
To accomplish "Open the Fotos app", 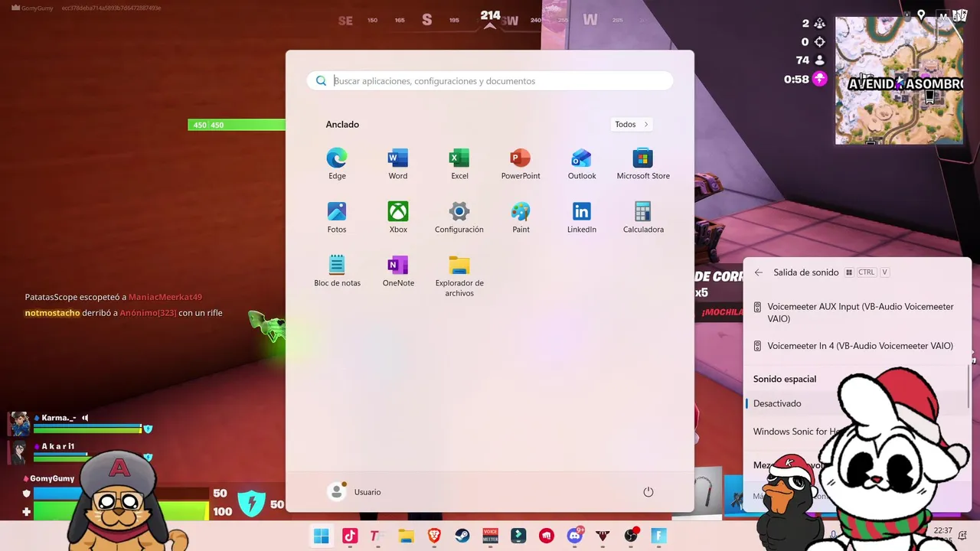I will click(x=337, y=218).
